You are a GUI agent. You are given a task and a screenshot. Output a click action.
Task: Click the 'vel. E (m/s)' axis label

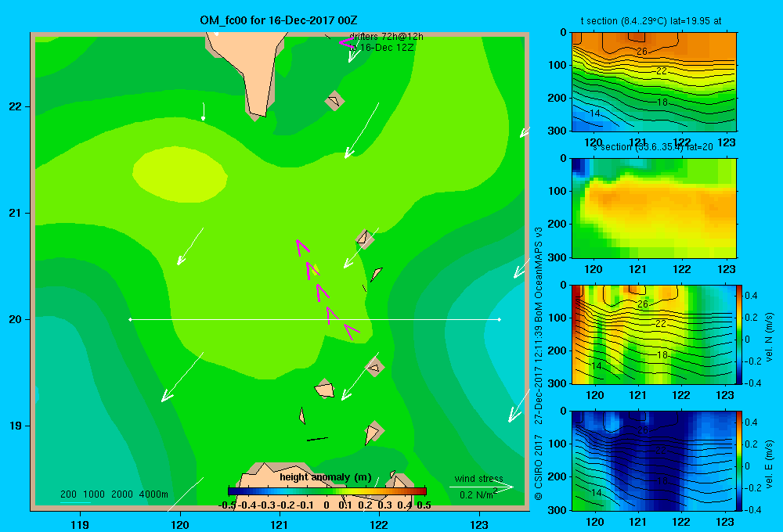[769, 464]
